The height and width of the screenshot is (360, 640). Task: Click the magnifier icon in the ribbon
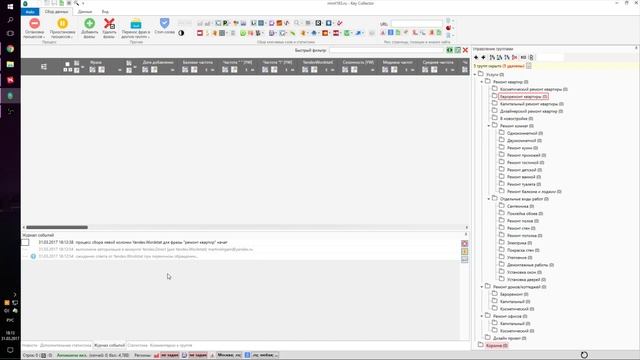point(297,23)
